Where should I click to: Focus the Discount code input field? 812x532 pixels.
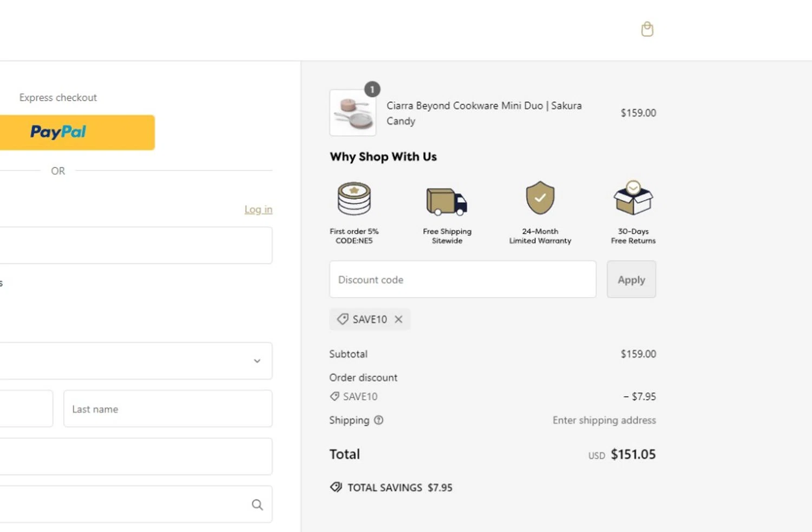(462, 279)
